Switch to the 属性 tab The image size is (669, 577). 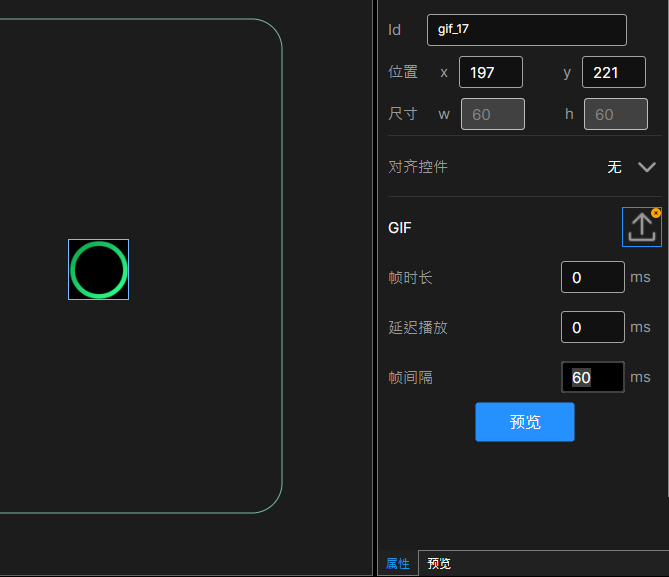(398, 564)
